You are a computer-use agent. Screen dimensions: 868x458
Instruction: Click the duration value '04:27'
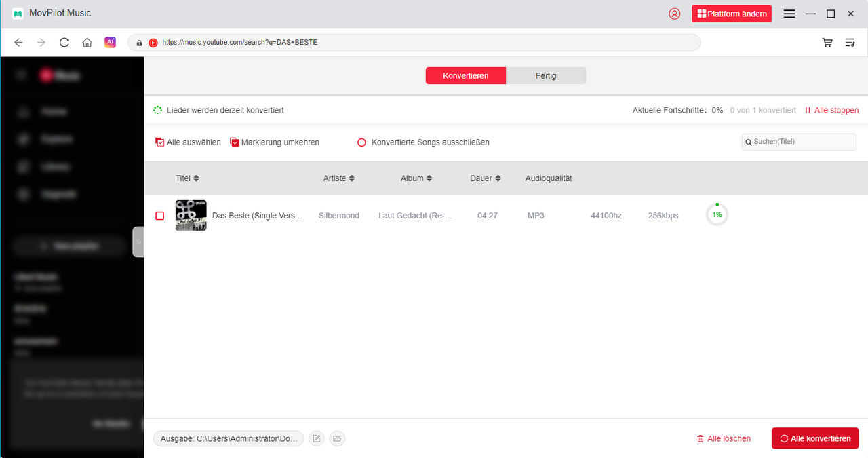click(x=488, y=216)
